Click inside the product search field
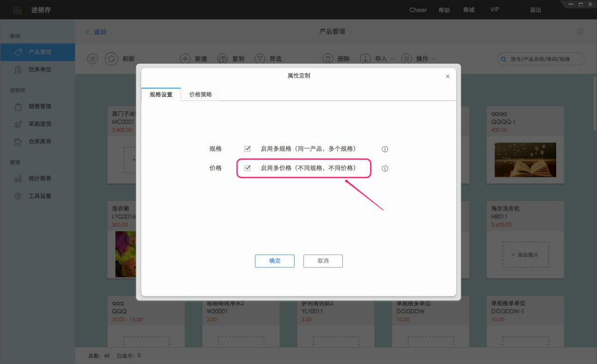Image resolution: width=597 pixels, height=364 pixels. (541, 59)
